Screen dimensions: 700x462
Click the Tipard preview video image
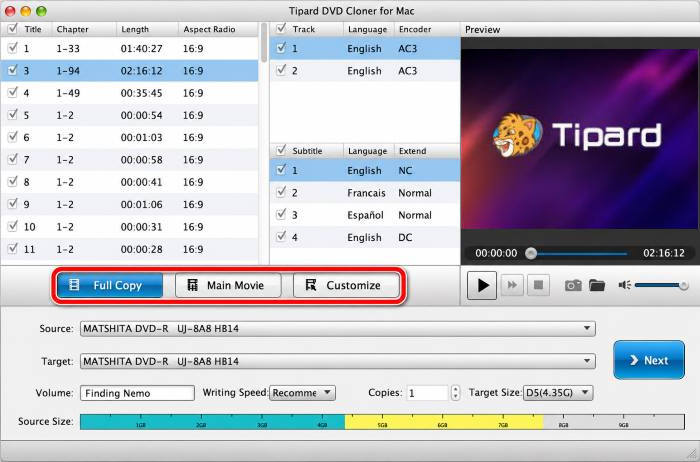[x=580, y=139]
